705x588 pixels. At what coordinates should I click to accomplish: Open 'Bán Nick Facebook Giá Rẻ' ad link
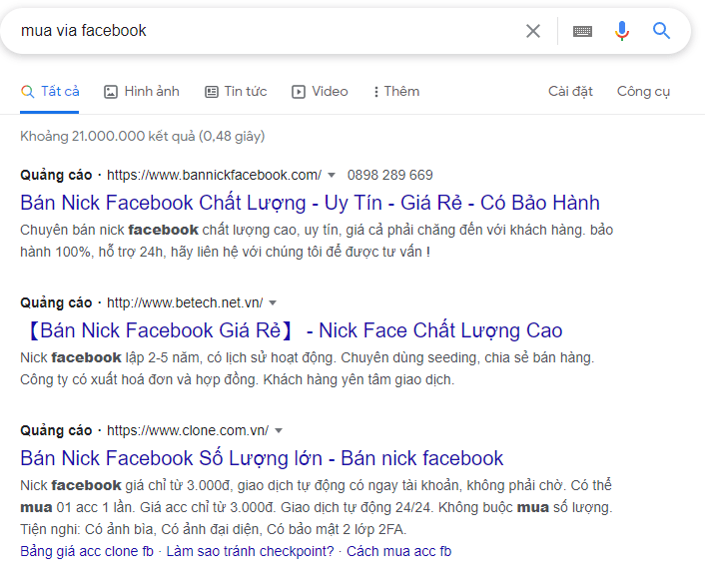click(x=293, y=330)
